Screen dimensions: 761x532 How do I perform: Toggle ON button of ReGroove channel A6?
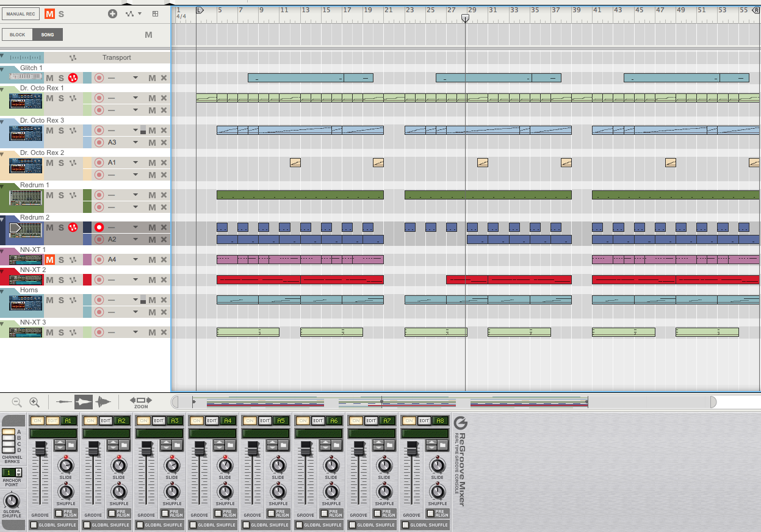303,420
